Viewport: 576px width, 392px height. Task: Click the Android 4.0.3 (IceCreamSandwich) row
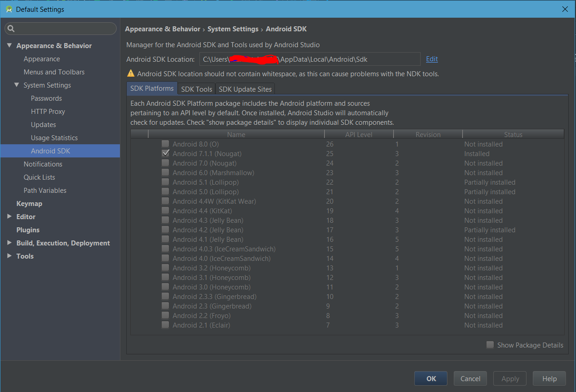point(348,249)
